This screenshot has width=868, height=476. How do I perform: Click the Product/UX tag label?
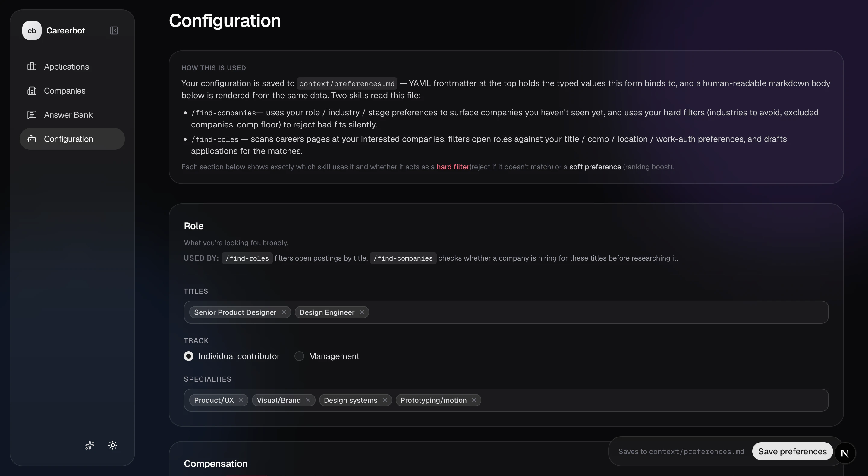214,400
